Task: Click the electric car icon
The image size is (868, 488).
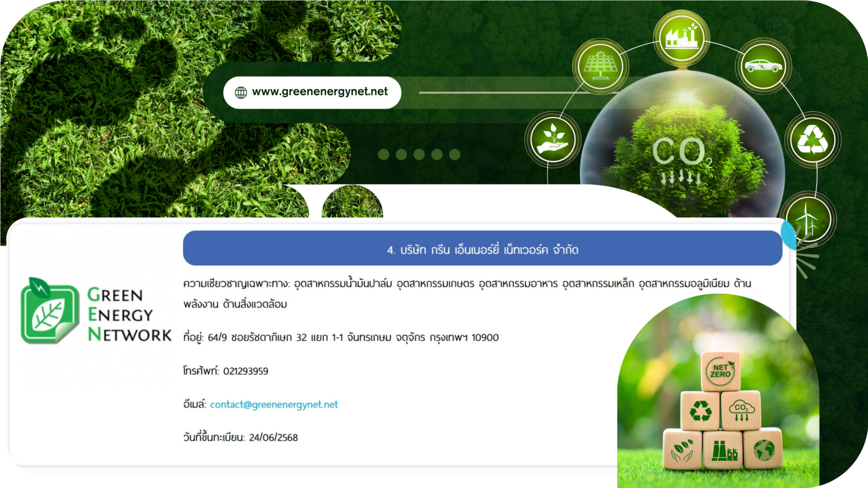Action: pos(763,66)
